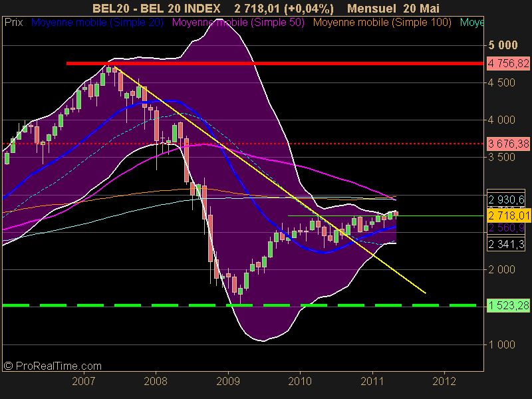Image resolution: width=532 pixels, height=399 pixels.
Task: Click the '5 000' price axis tick
Action: coord(503,45)
